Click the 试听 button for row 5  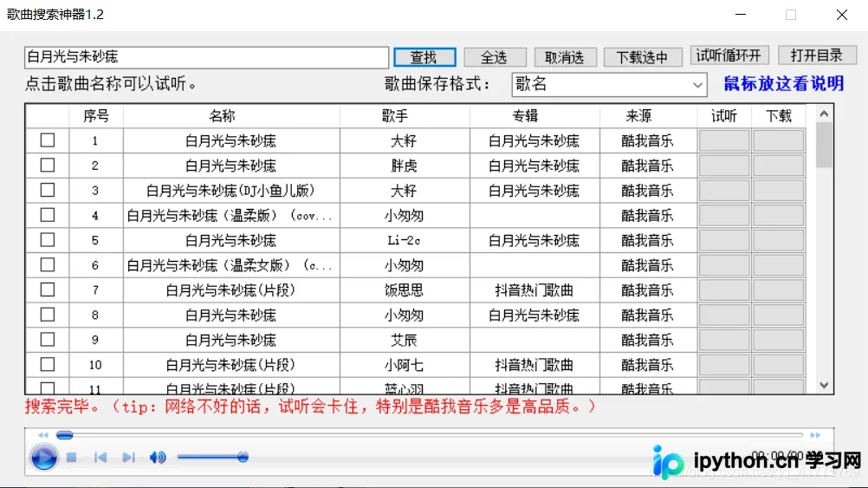[724, 240]
